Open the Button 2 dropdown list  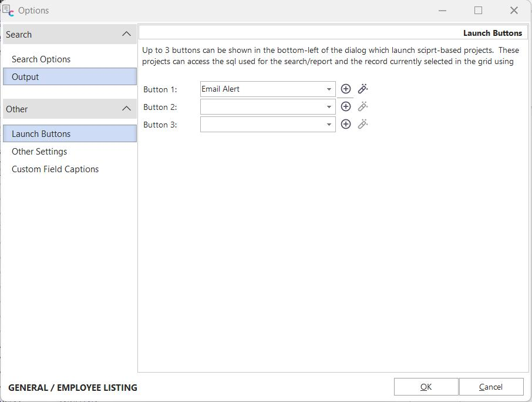point(329,107)
